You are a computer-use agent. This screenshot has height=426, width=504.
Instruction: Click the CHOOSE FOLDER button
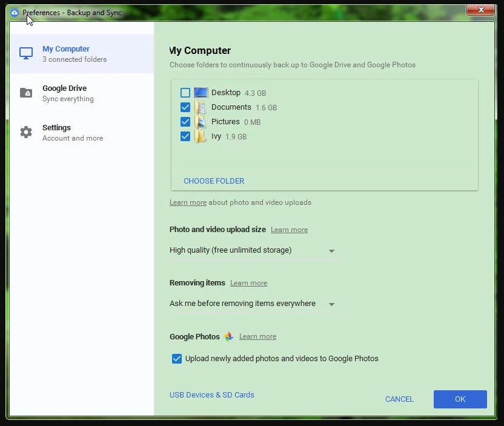click(x=214, y=181)
